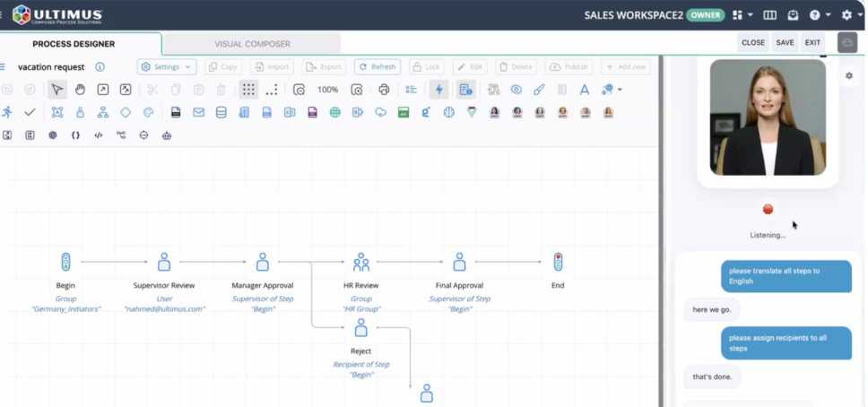Select the Begin step on canvas
868x407 pixels.
65,262
